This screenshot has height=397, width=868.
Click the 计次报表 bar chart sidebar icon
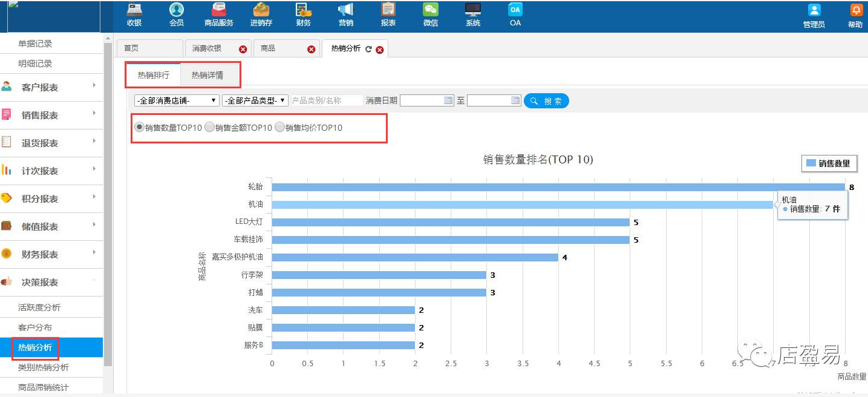[7, 171]
